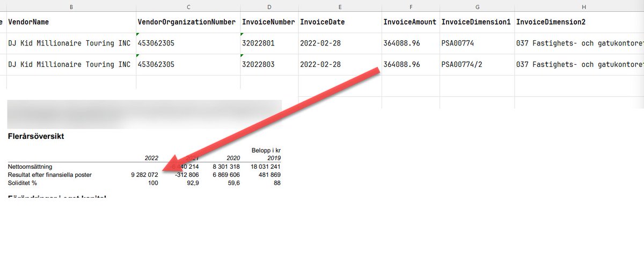Select invoice number cell 32022803
The height and width of the screenshot is (270, 644).
[269, 65]
